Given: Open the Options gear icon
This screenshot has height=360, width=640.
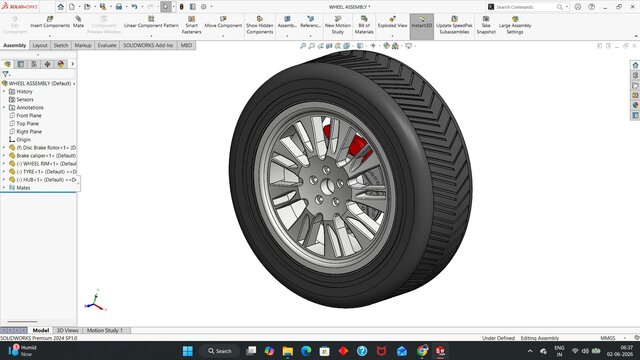Looking at the screenshot, I should point(204,7).
